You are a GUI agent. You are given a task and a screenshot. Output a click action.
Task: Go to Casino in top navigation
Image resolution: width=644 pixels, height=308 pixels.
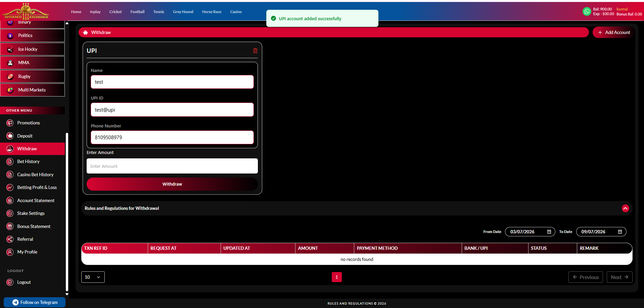pyautogui.click(x=236, y=12)
